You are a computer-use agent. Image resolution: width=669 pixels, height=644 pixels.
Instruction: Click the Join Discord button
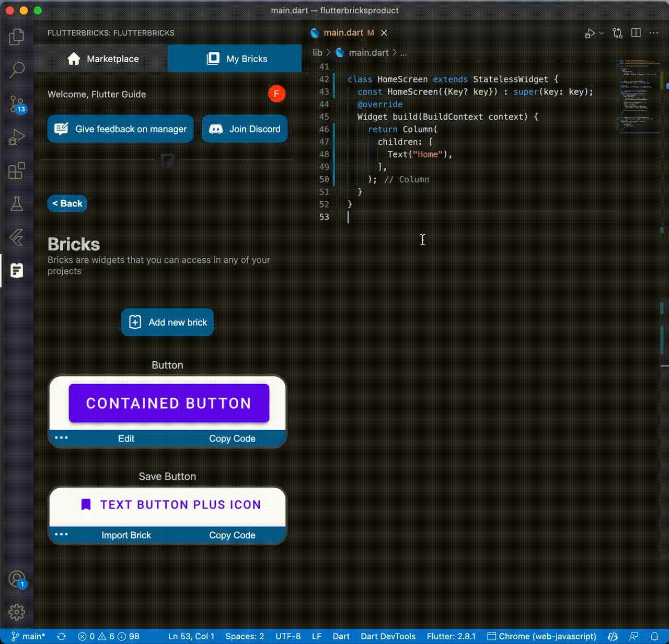pyautogui.click(x=245, y=129)
